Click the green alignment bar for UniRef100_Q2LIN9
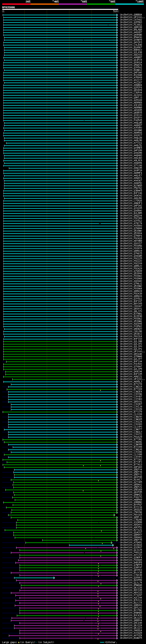146x644 pixels. point(61,341)
